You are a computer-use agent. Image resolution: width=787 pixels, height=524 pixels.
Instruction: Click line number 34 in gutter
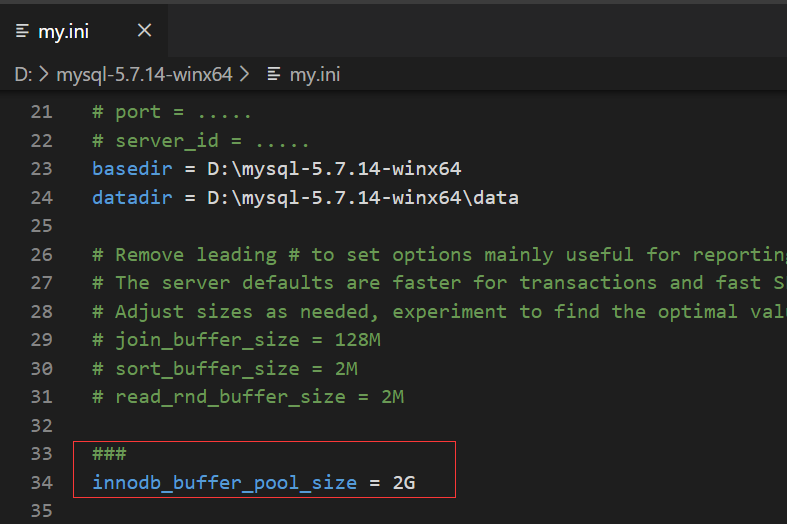tap(41, 482)
